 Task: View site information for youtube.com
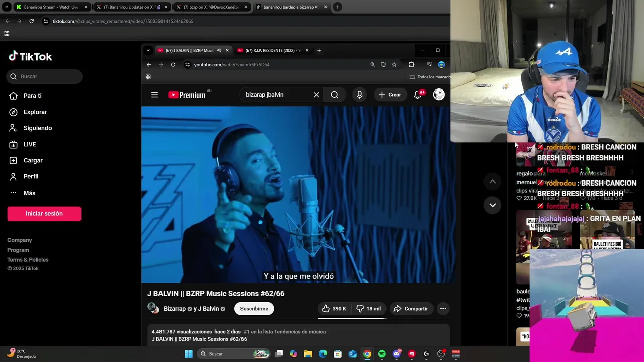point(187,64)
